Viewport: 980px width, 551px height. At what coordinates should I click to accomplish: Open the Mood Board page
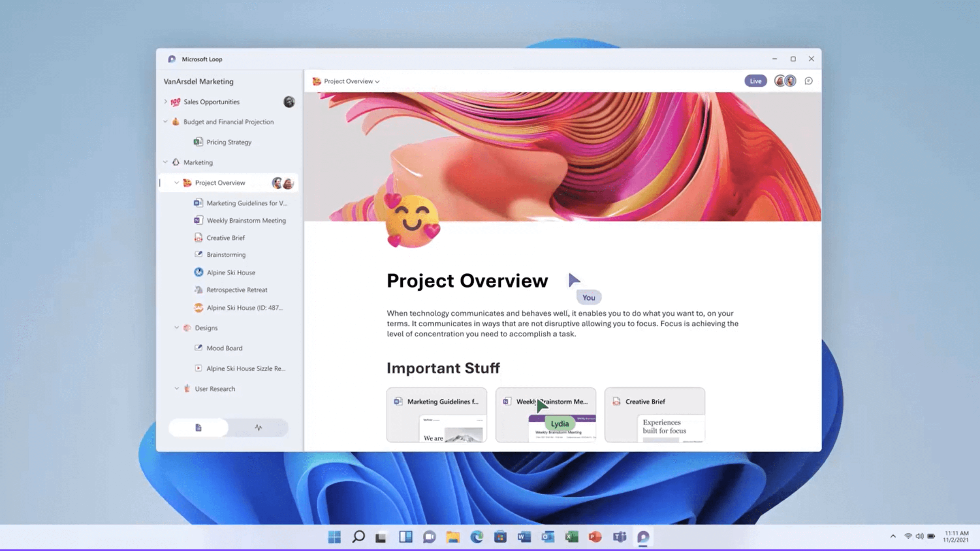[224, 348]
